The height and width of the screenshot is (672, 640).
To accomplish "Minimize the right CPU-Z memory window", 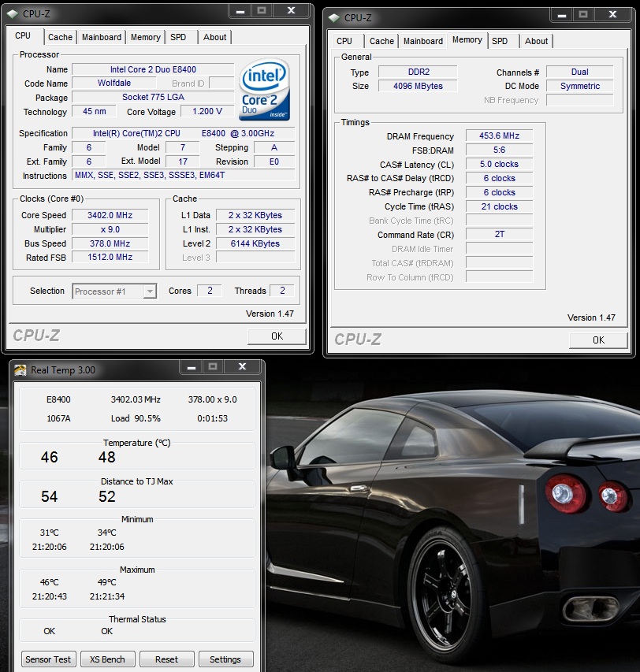I will click(562, 15).
